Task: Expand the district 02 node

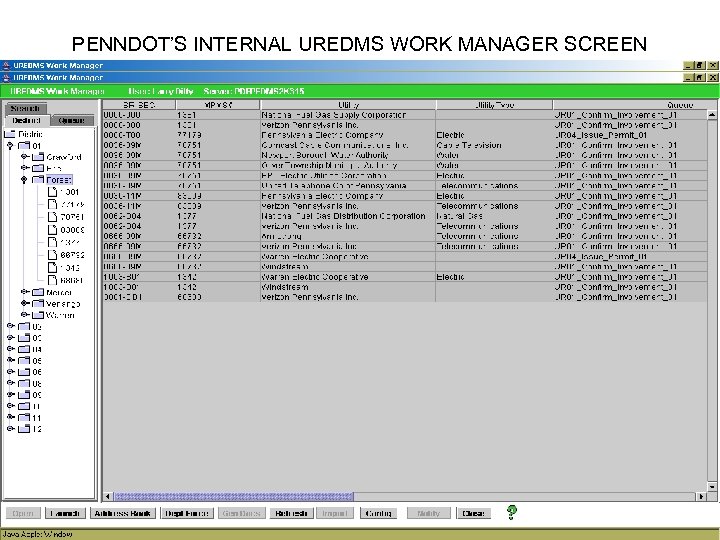Action: pos(11,326)
